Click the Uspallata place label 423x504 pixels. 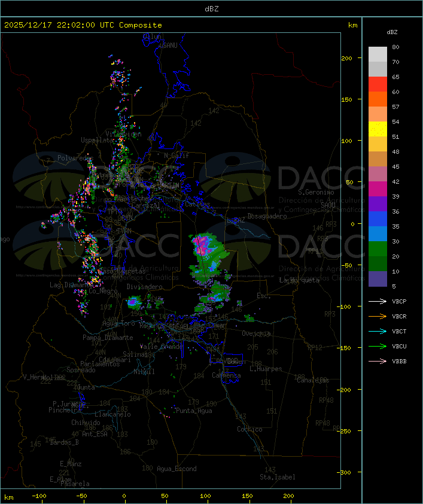point(97,140)
